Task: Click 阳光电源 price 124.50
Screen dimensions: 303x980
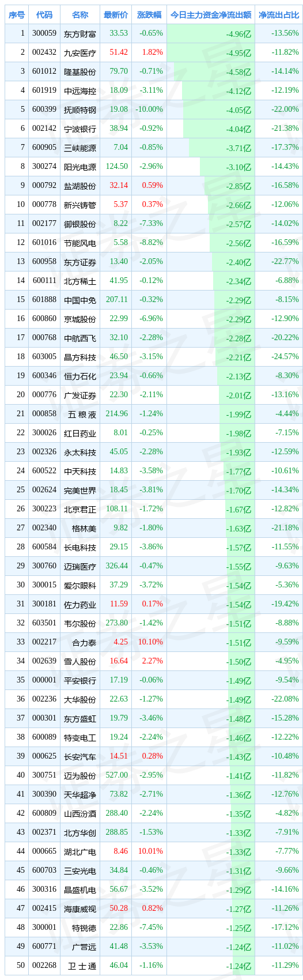Action: (117, 167)
